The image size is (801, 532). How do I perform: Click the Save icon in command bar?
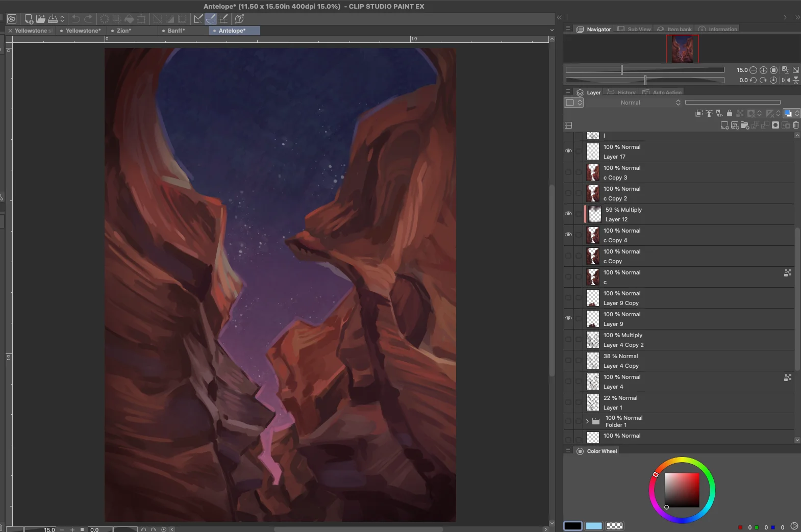(53, 19)
